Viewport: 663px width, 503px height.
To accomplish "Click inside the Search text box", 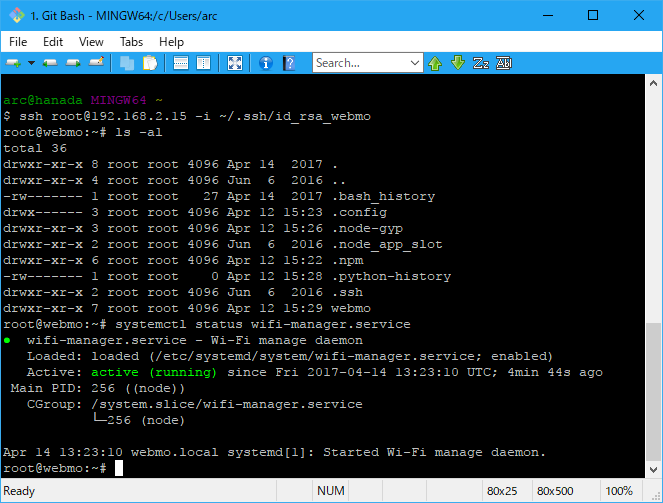I will 360,63.
